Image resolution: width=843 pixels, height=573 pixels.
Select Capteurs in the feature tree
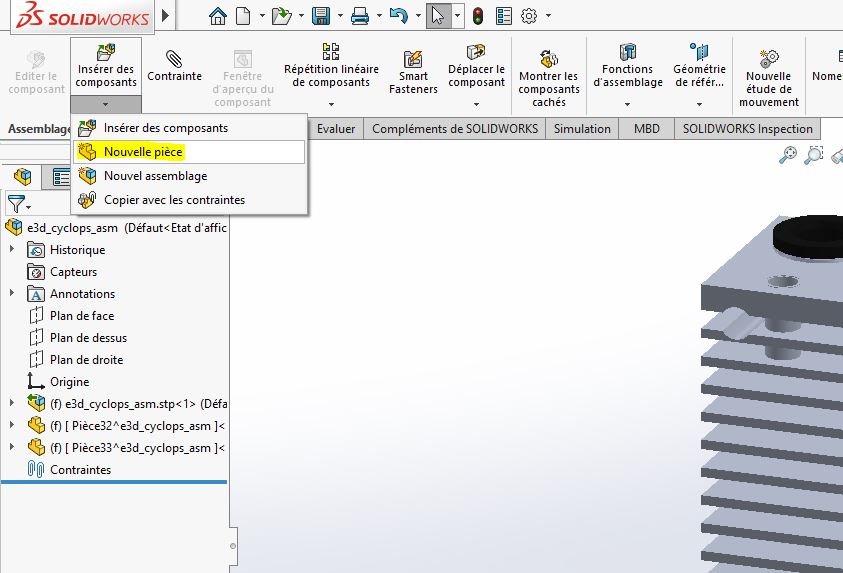[62, 272]
